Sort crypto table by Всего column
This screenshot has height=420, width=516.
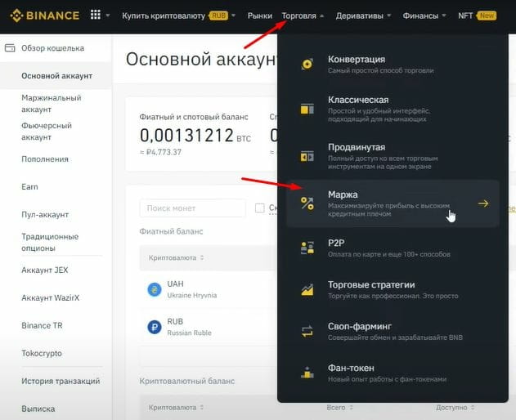[x=340, y=407]
